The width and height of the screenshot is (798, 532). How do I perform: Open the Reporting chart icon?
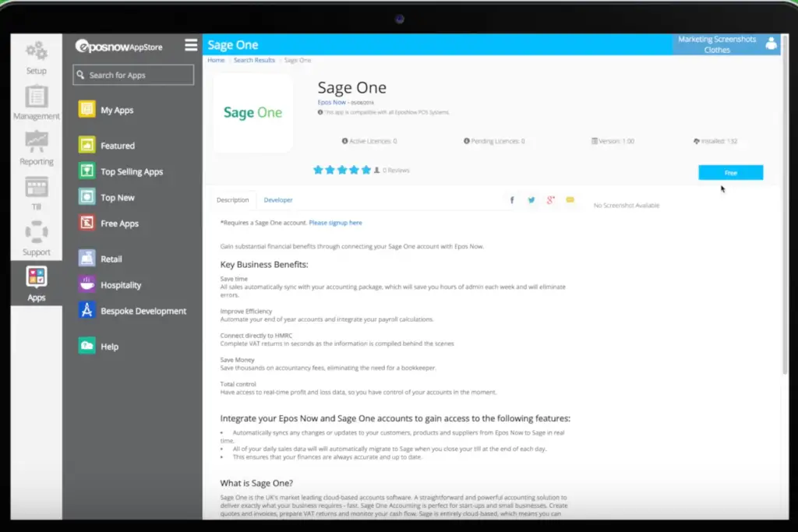tap(36, 142)
